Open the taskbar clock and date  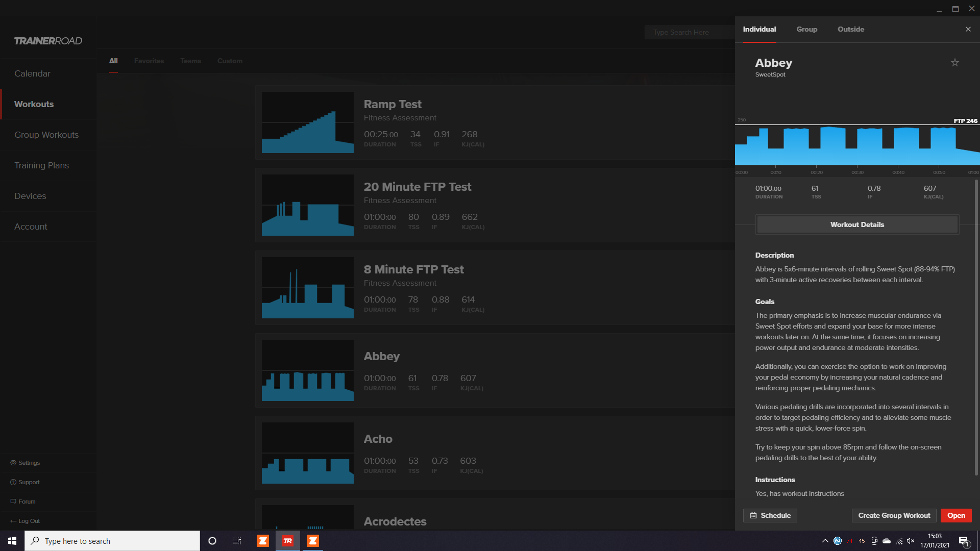coord(935,541)
